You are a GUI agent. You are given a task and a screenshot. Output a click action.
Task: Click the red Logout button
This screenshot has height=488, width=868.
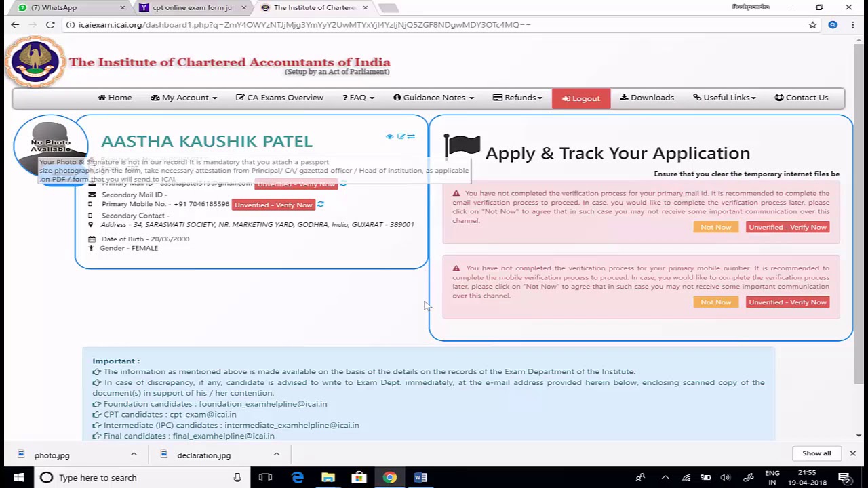tap(581, 98)
